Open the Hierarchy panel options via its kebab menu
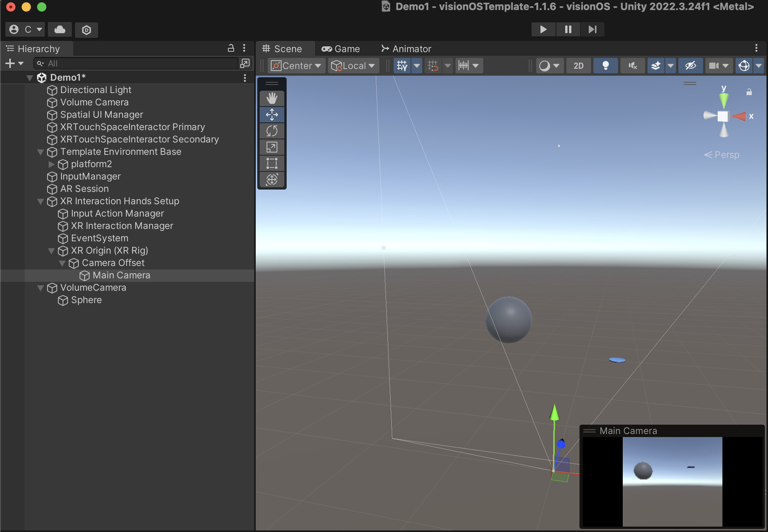 tap(244, 48)
